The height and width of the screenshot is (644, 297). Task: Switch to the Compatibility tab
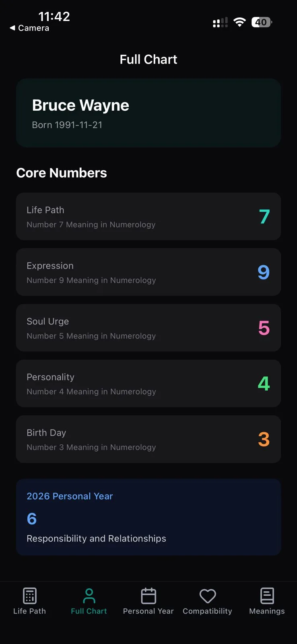pyautogui.click(x=207, y=602)
